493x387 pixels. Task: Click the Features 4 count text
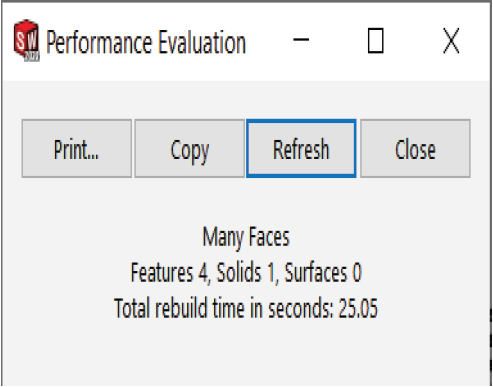tap(169, 273)
